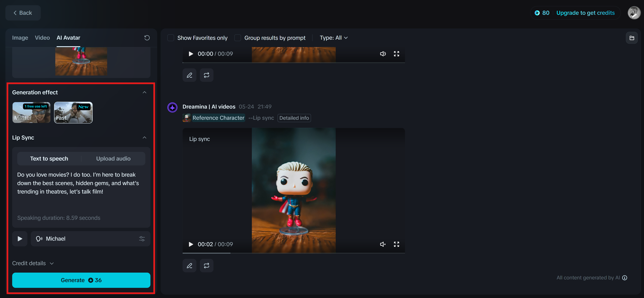The width and height of the screenshot is (644, 298).
Task: Enter fullscreen on the lower Lip sync video
Action: [x=396, y=244]
